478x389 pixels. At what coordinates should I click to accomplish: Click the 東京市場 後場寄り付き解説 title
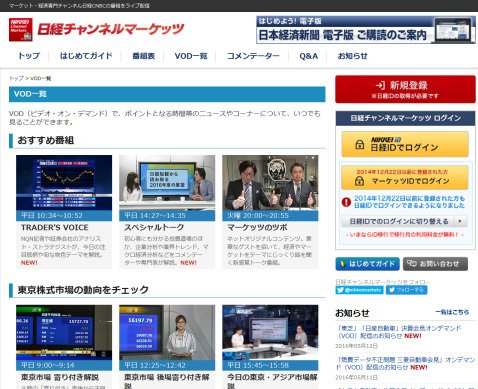tap(167, 381)
